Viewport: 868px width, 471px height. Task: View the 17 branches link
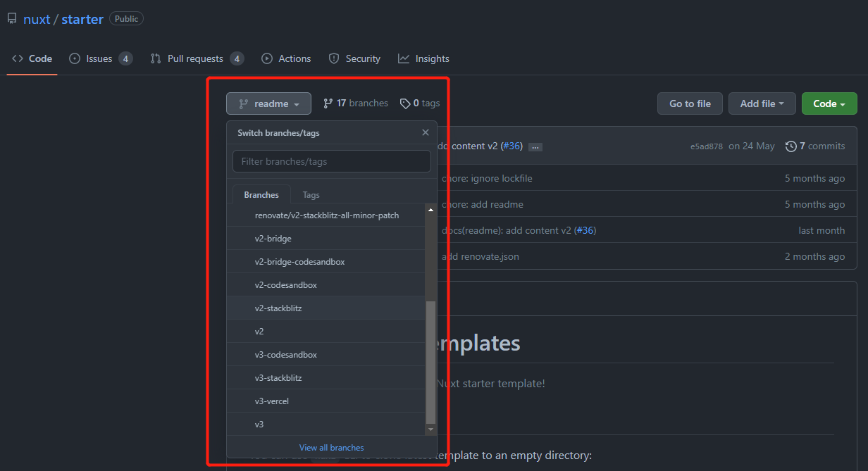[356, 103]
